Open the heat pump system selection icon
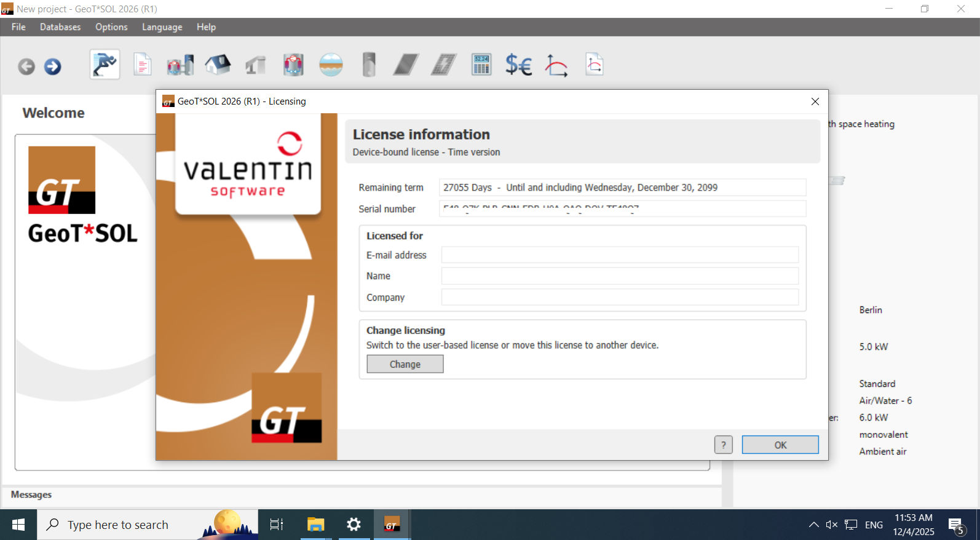980x540 pixels. [180, 65]
